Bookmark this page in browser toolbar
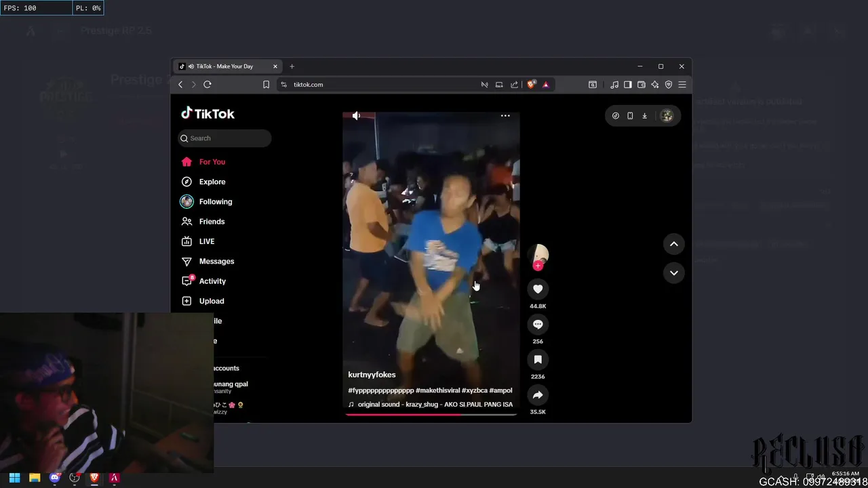 266,85
